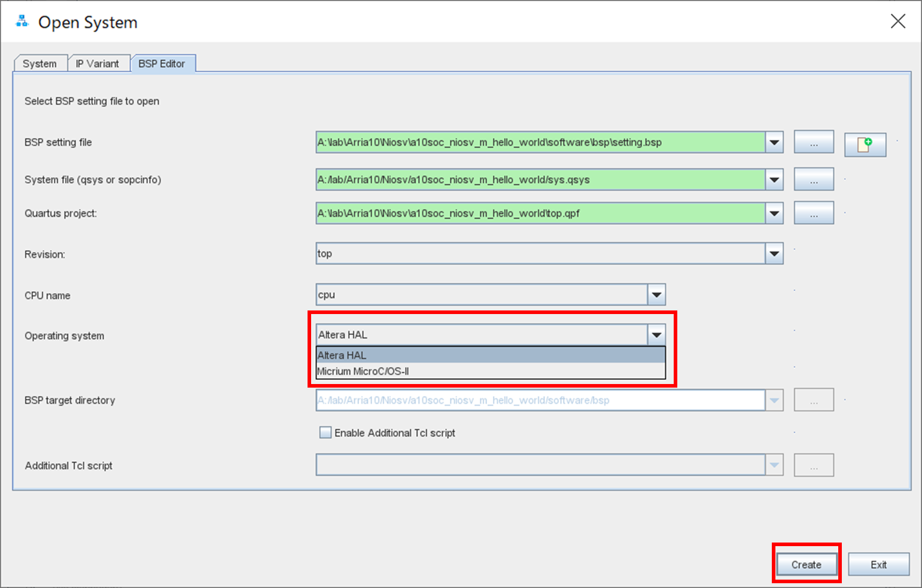The height and width of the screenshot is (588, 922).
Task: Expand the BSP setting file dropdown
Action: 774,142
